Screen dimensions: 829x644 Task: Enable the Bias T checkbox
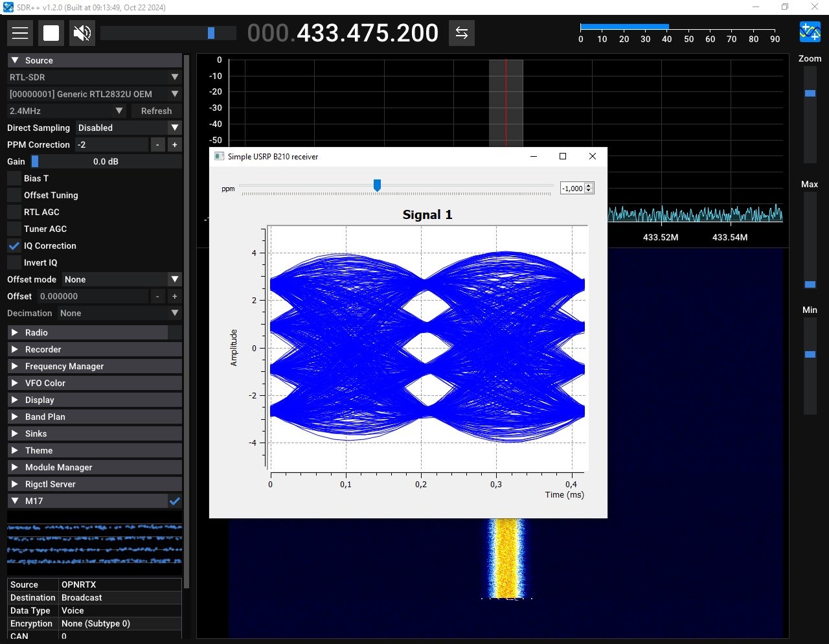[x=14, y=178]
